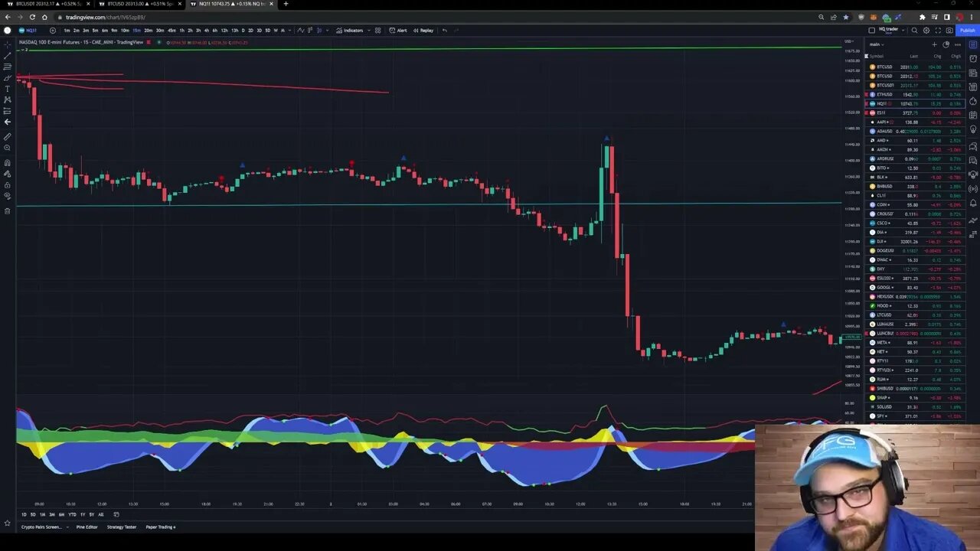This screenshot has height=551, width=980.
Task: Click the Publish button
Action: (968, 31)
